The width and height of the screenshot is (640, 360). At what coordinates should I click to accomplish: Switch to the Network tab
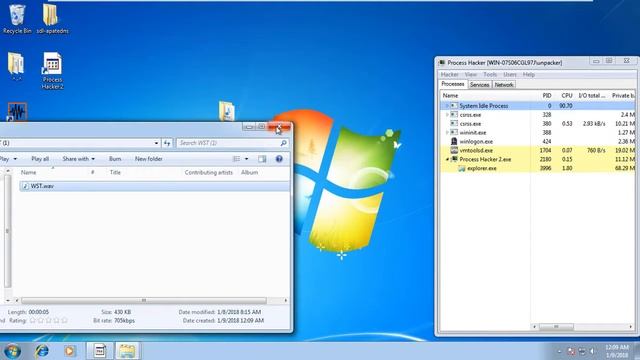pyautogui.click(x=504, y=85)
